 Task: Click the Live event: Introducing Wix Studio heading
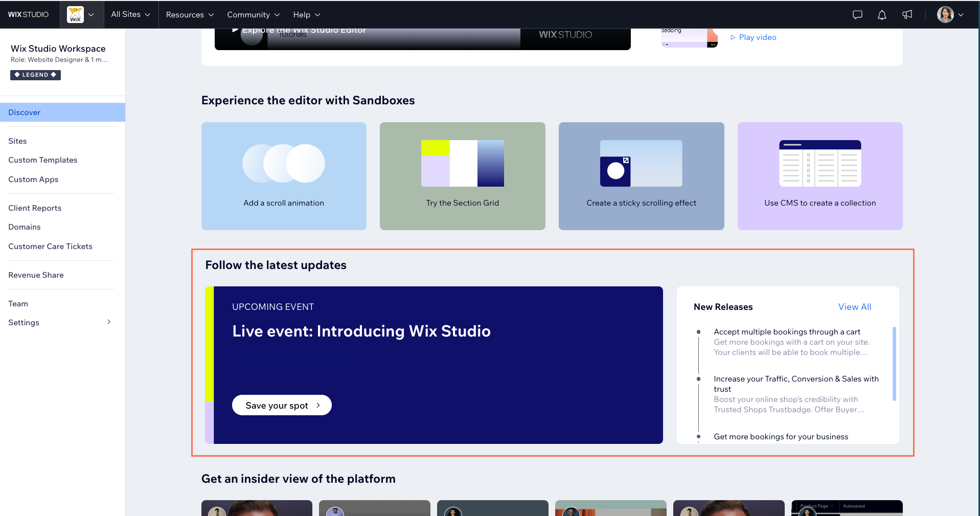pyautogui.click(x=361, y=331)
